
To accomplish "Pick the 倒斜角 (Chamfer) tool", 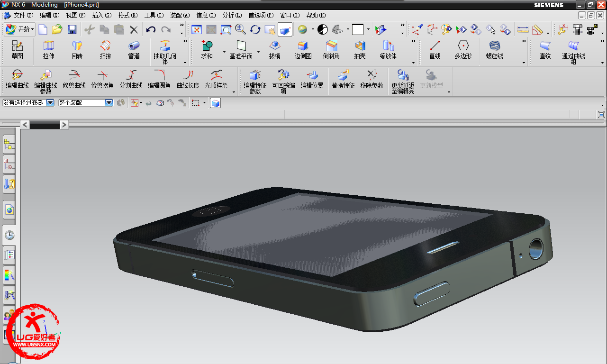I will 331,50.
